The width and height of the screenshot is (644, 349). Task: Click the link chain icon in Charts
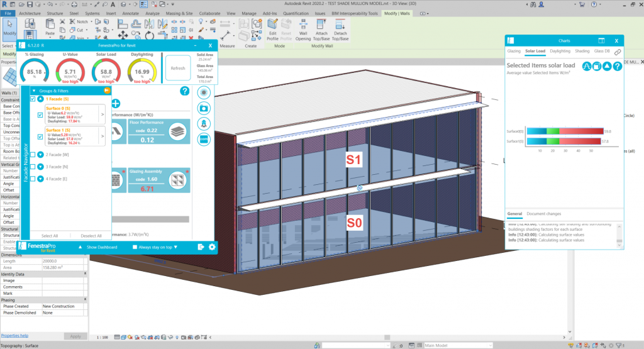(618, 52)
